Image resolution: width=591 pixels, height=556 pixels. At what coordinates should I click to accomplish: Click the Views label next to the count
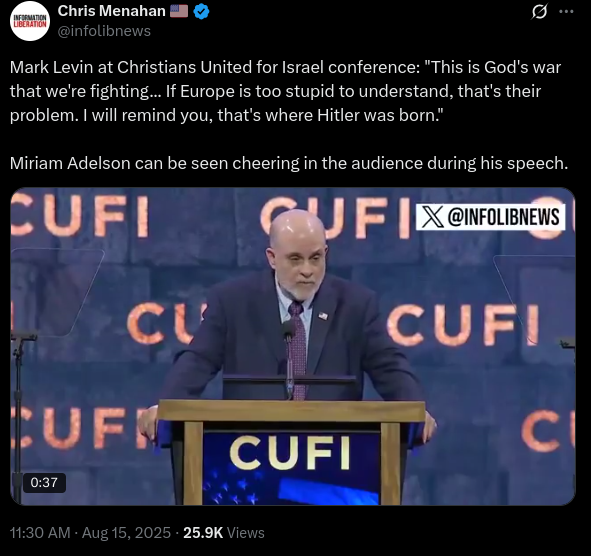tap(246, 533)
